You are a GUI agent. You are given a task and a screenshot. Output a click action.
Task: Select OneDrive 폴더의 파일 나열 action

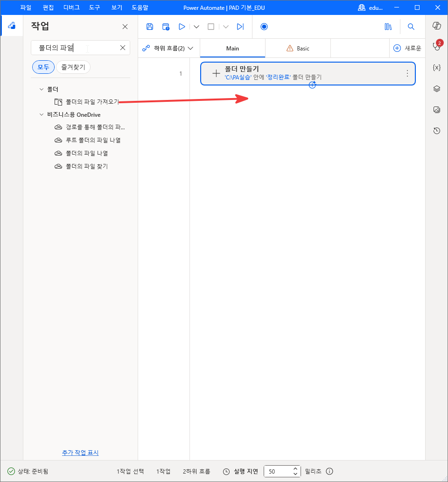[81, 153]
